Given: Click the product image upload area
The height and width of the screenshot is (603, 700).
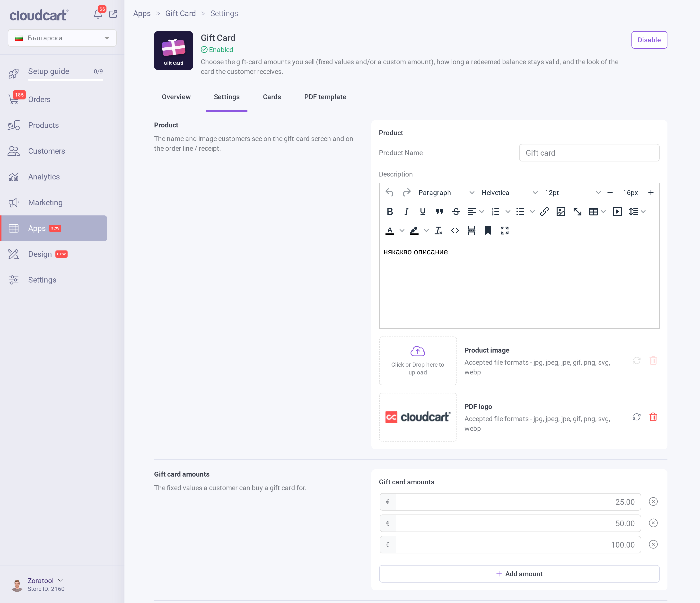Looking at the screenshot, I should click(418, 361).
